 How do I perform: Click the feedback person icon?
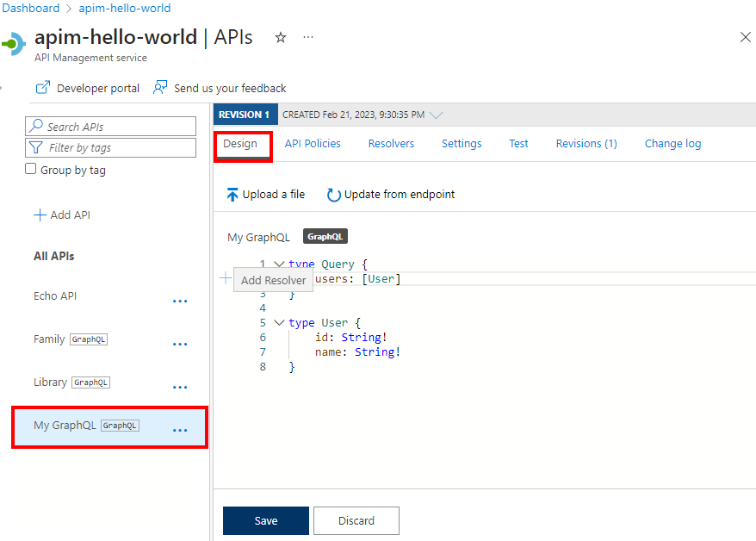pos(160,88)
